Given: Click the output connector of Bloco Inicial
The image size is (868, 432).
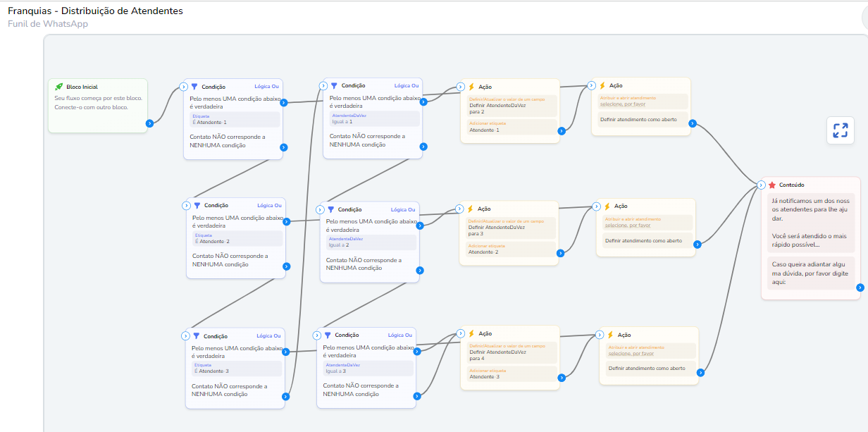Looking at the screenshot, I should pyautogui.click(x=149, y=123).
